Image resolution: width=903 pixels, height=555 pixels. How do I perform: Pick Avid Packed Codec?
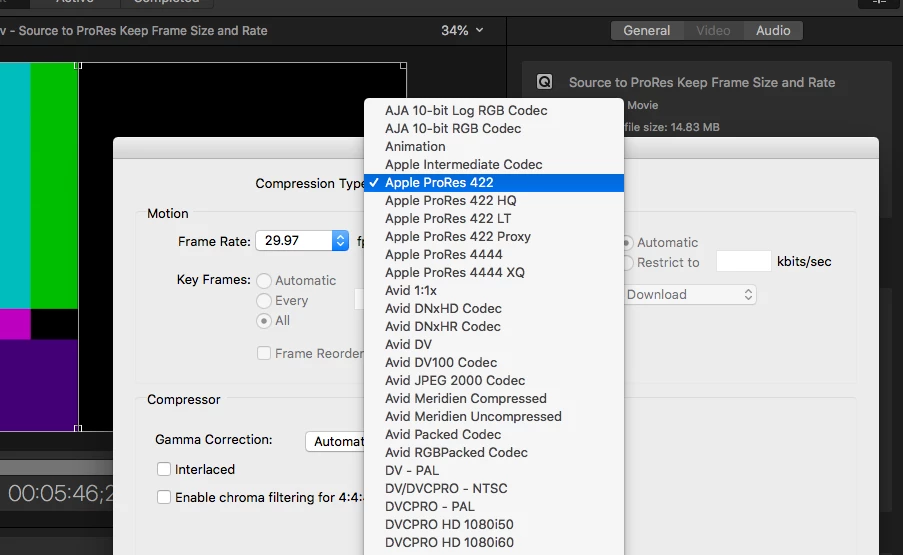coord(494,434)
